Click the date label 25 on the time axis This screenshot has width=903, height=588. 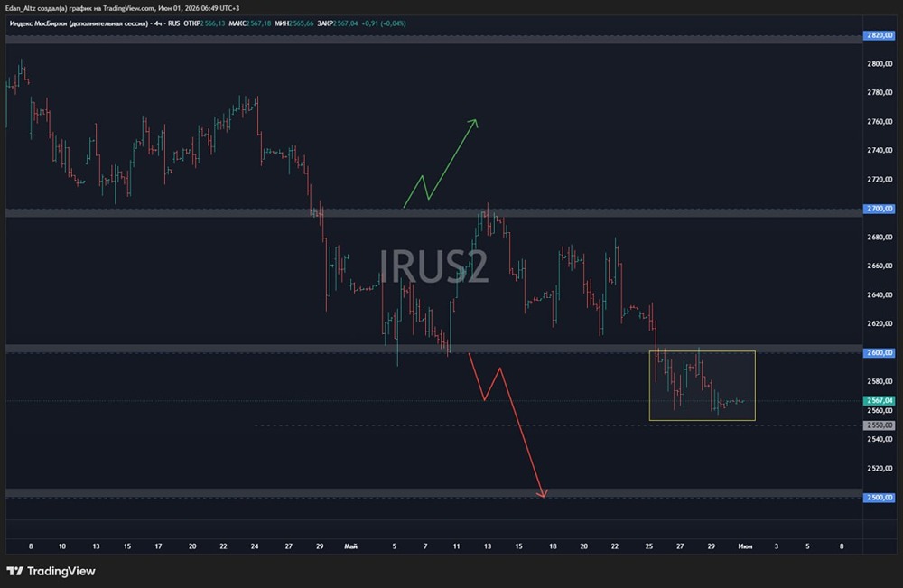(x=649, y=546)
